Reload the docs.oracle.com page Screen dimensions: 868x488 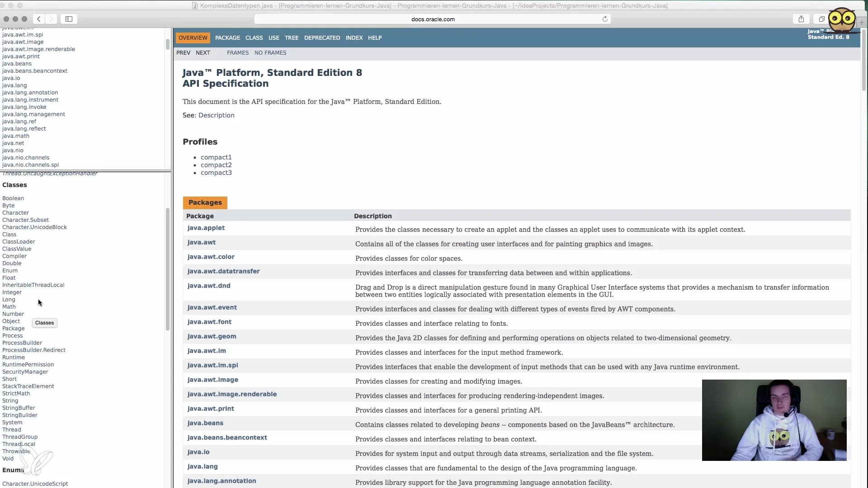[x=605, y=19]
